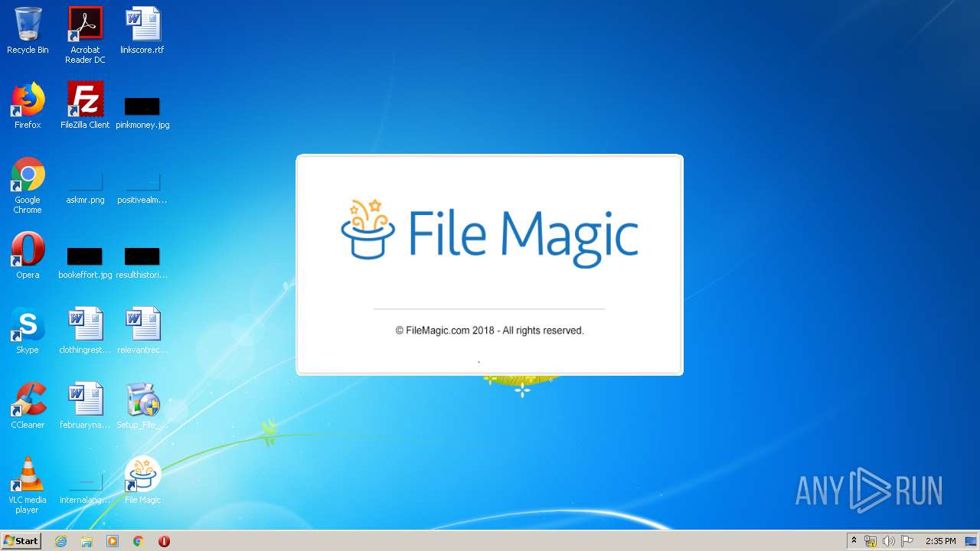
Task: Select the clothingrest... Word document
Action: tap(85, 330)
